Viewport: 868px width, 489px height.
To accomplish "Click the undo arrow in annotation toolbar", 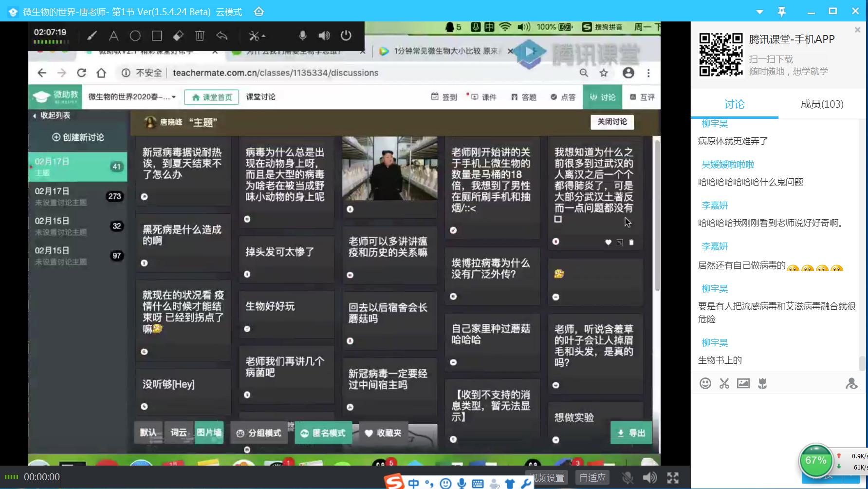I will pos(222,36).
